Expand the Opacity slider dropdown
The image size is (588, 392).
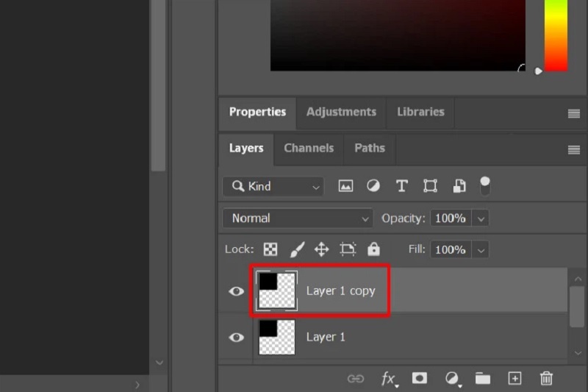[x=481, y=218]
